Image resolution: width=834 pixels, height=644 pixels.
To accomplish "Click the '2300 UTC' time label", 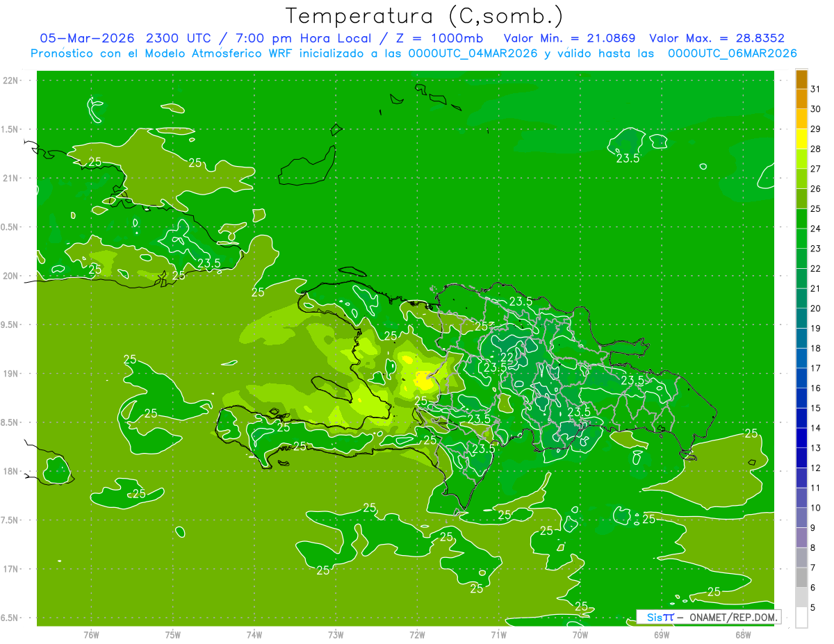I will [178, 38].
